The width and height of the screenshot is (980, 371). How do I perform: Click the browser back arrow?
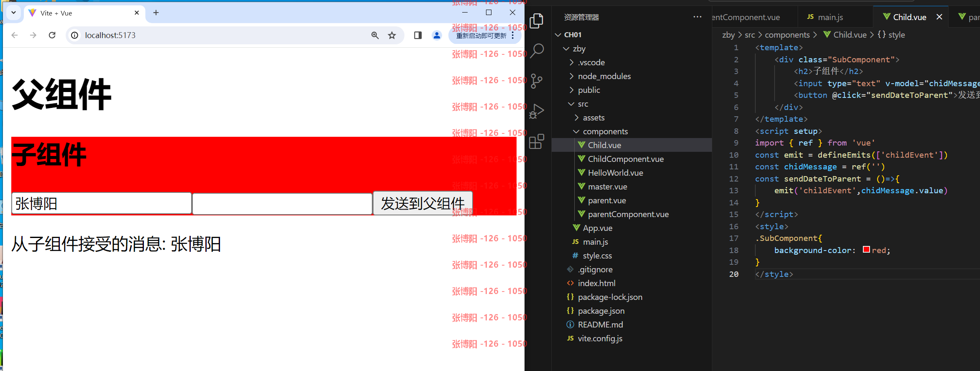[15, 35]
